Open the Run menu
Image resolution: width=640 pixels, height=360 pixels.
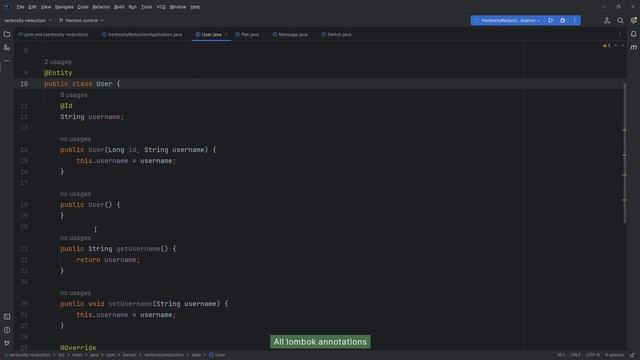(x=132, y=7)
